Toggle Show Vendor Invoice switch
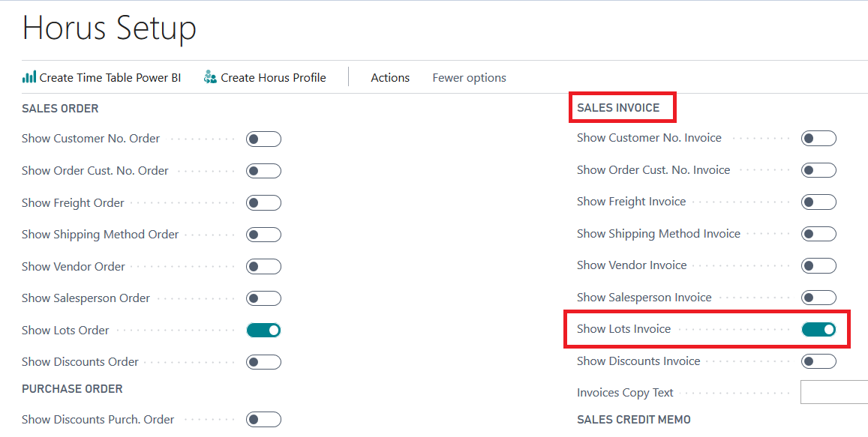Viewport: 868px width, 437px height. [818, 265]
